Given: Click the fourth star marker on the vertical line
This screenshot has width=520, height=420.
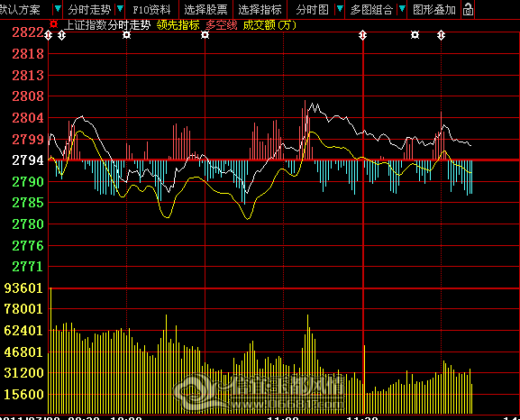Looking at the screenshot, I should coord(205,35).
